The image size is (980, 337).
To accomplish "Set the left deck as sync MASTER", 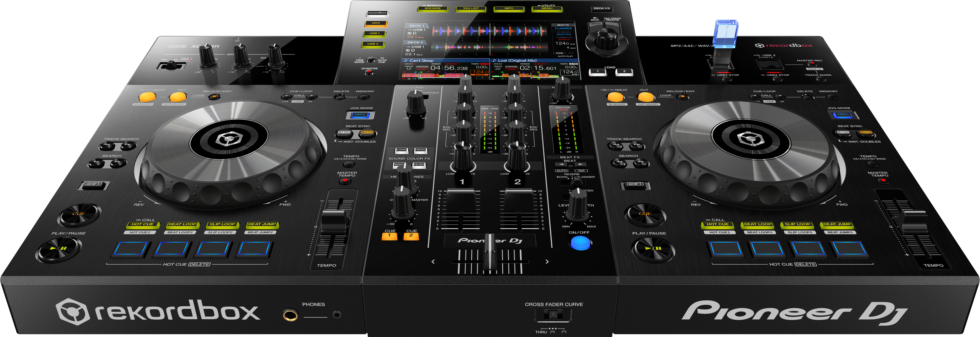I will point(367,133).
